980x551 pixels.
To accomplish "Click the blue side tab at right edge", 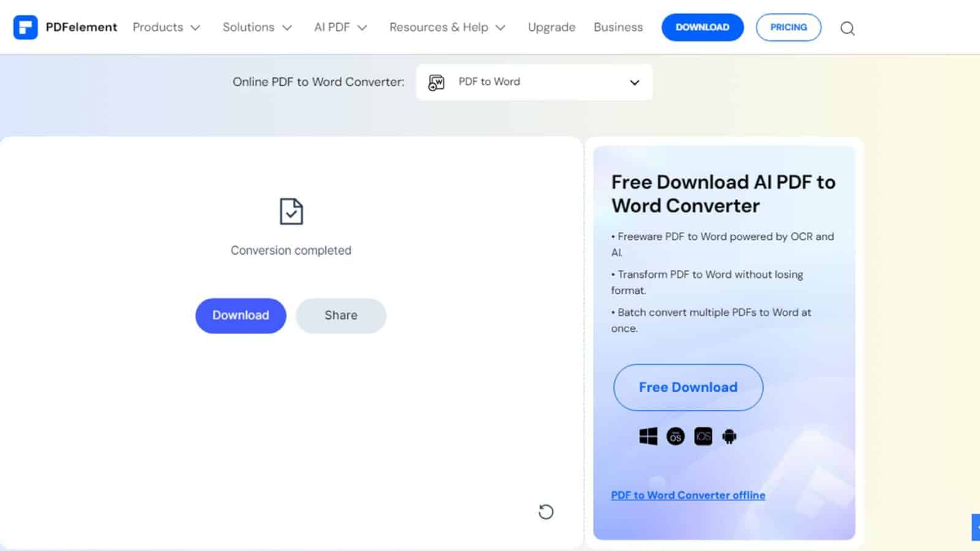I will coord(976,527).
